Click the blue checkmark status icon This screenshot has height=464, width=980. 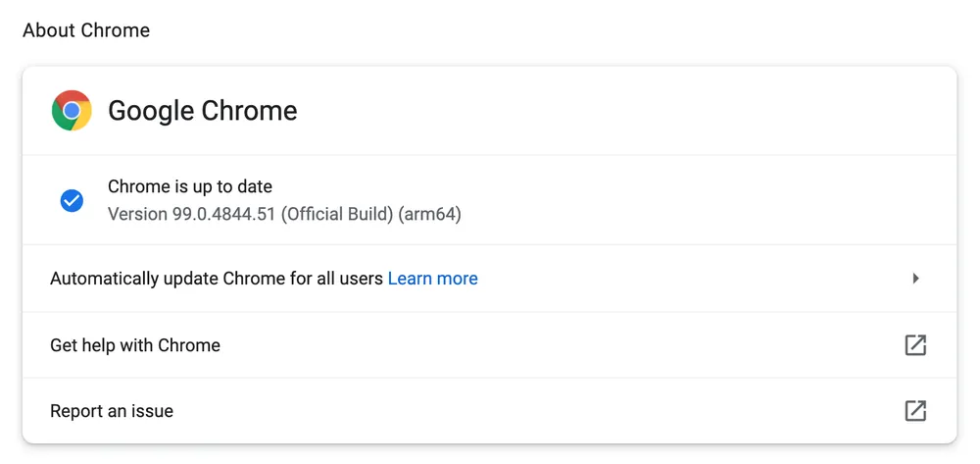point(72,200)
